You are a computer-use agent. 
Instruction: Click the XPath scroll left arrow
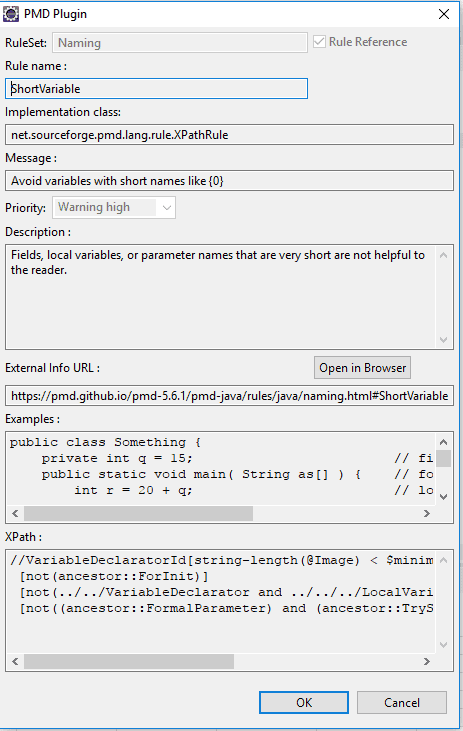pyautogui.click(x=15, y=661)
